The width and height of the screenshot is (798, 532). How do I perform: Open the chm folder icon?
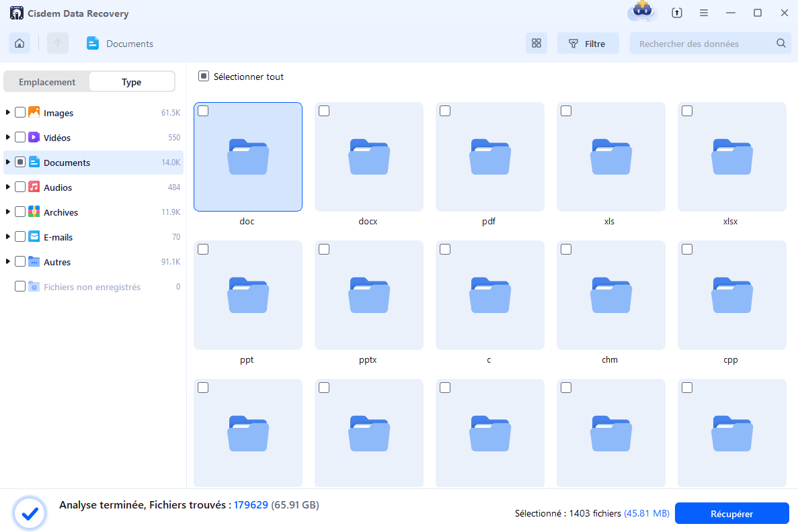tap(610, 295)
